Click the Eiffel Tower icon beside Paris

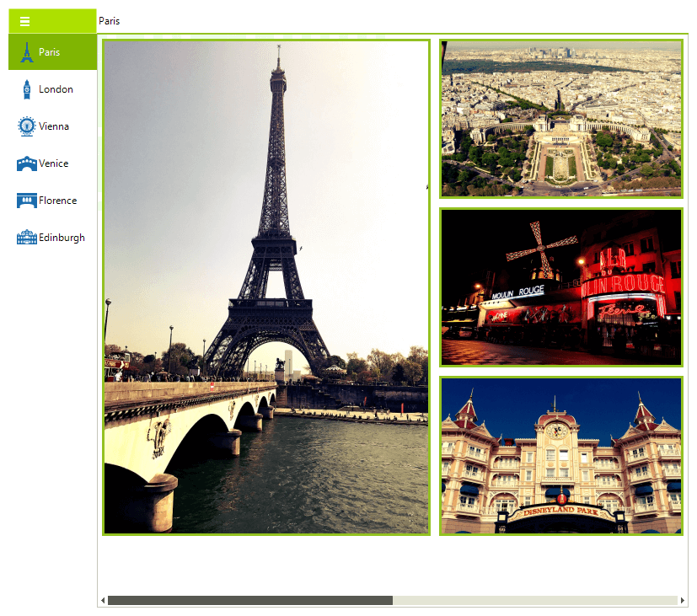coord(27,51)
